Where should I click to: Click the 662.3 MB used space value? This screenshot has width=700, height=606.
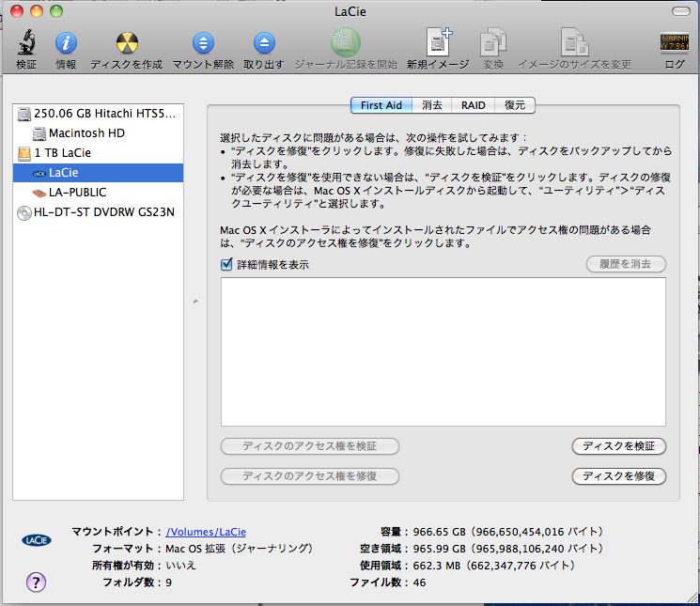[x=494, y=566]
